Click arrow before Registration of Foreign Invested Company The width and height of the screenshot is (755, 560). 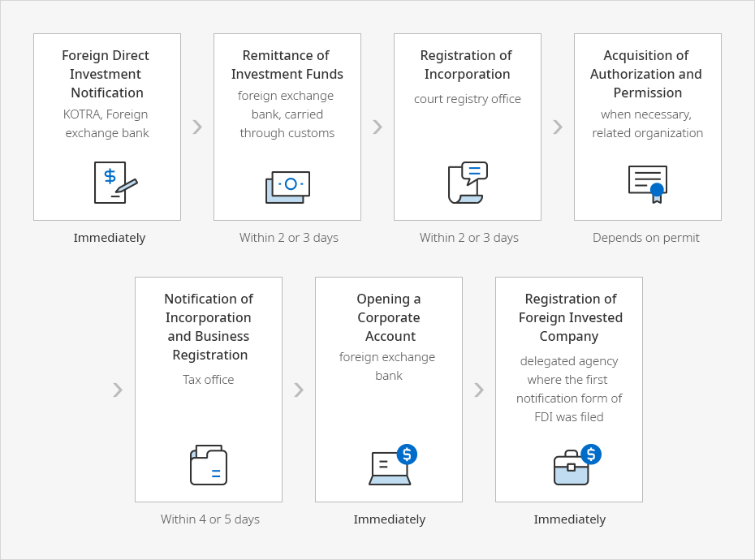click(479, 390)
